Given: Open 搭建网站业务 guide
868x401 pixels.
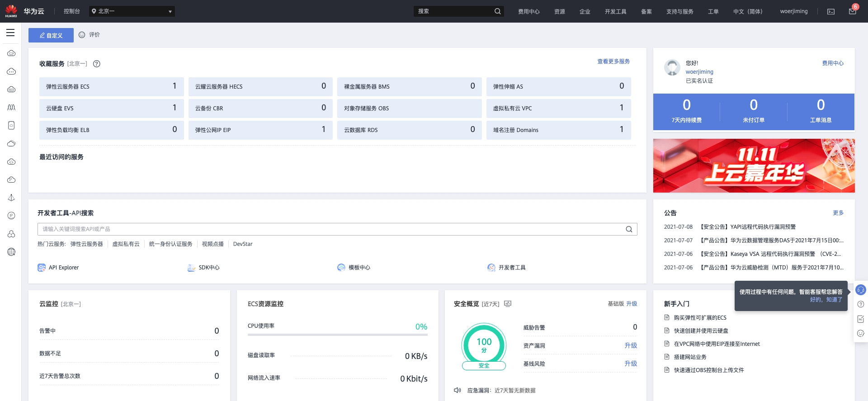Looking at the screenshot, I should tap(690, 357).
